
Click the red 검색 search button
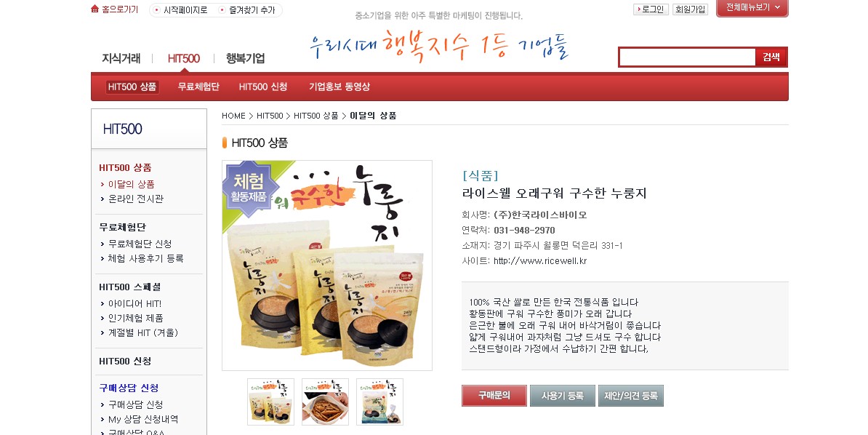tap(771, 57)
